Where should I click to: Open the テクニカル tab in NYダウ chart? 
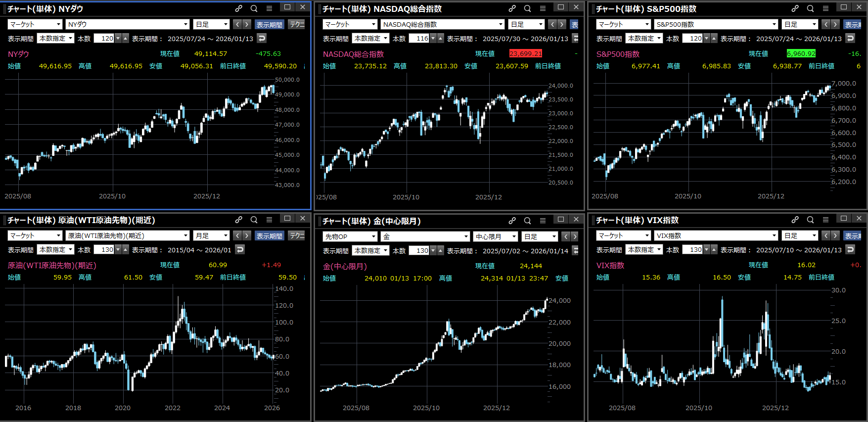click(x=297, y=24)
